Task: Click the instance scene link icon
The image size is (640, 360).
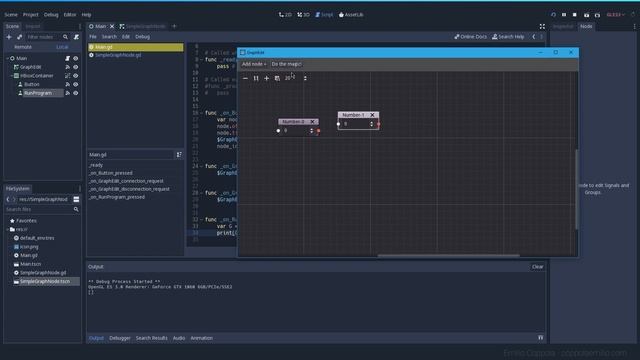Action: pyautogui.click(x=19, y=37)
